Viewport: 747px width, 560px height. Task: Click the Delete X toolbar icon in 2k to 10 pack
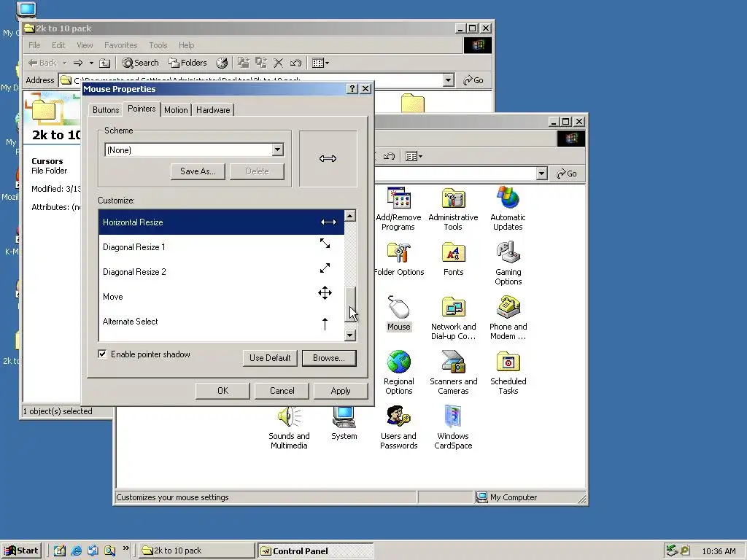point(279,63)
